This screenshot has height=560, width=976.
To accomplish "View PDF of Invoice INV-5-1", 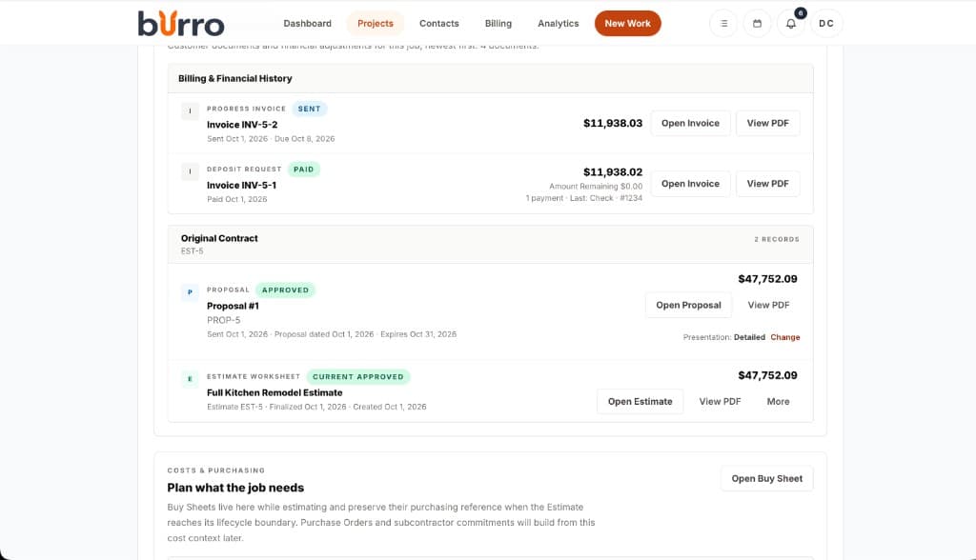I will point(767,184).
